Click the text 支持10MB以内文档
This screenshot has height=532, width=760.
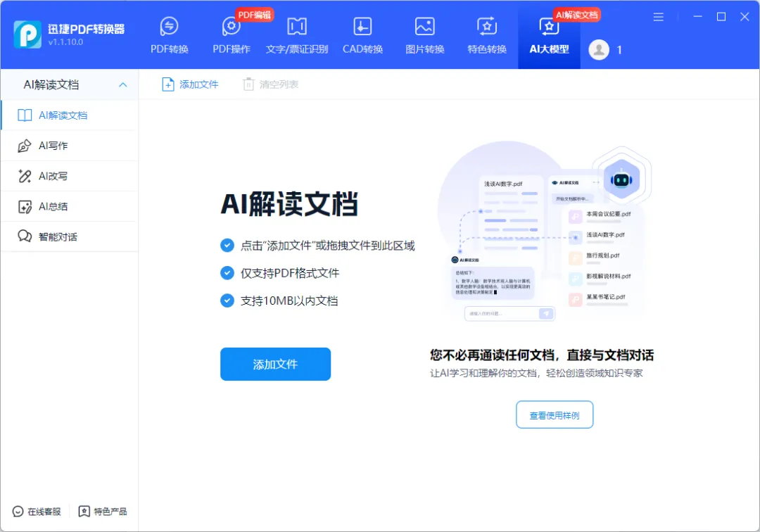pos(289,301)
